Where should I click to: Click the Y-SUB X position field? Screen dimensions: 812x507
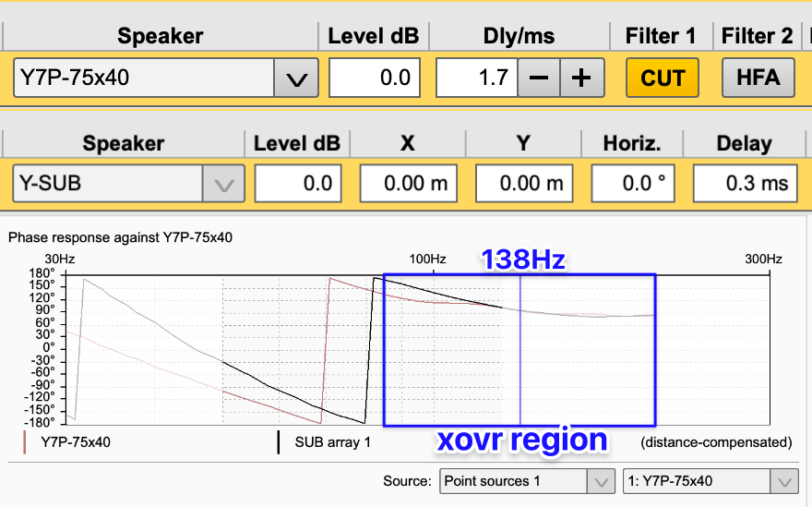click(409, 184)
